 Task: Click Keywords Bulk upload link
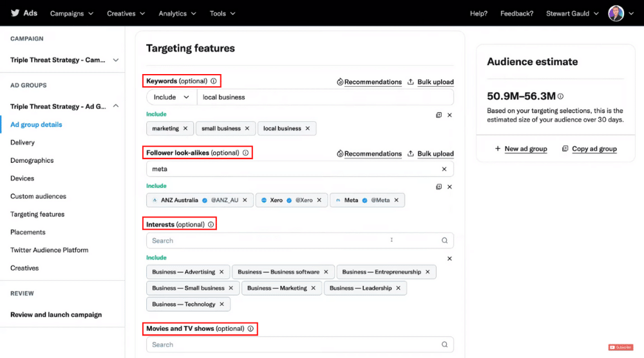coord(431,82)
